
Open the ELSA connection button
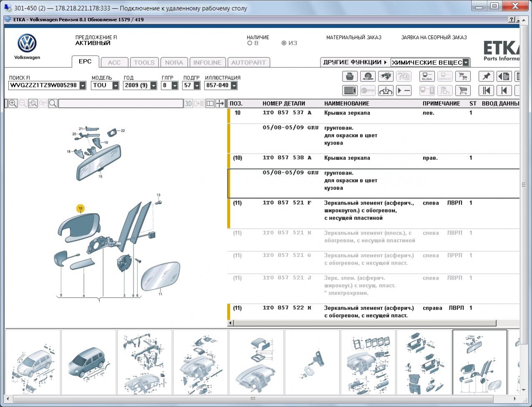pyautogui.click(x=427, y=76)
